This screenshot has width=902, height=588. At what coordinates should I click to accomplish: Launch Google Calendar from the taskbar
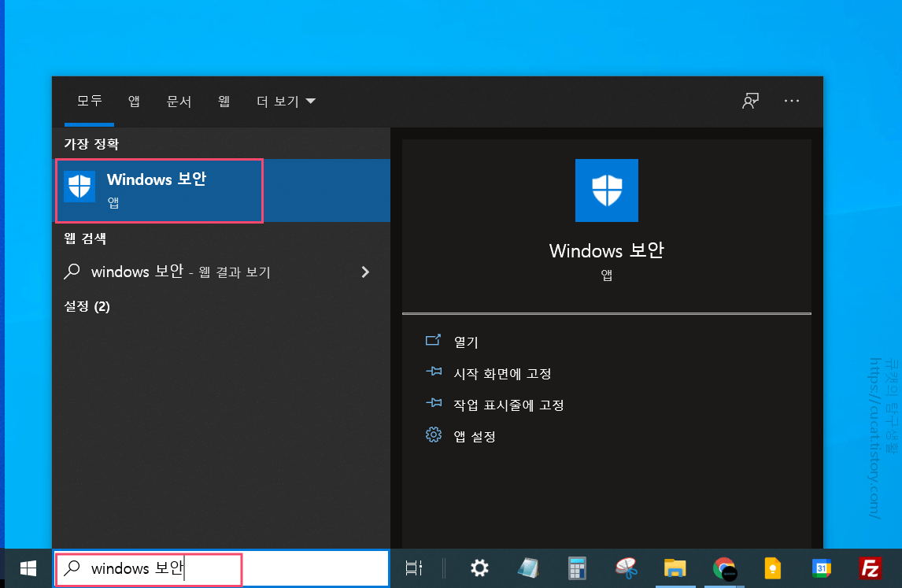point(823,568)
